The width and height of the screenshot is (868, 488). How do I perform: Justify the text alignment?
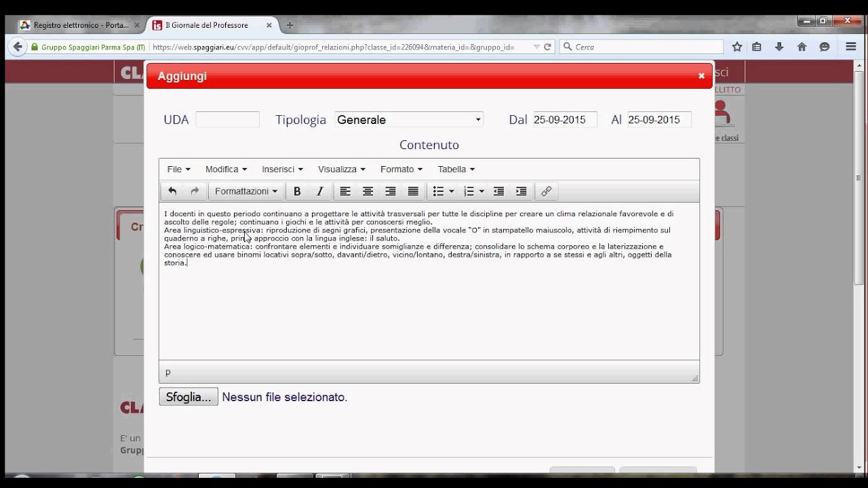pyautogui.click(x=413, y=191)
